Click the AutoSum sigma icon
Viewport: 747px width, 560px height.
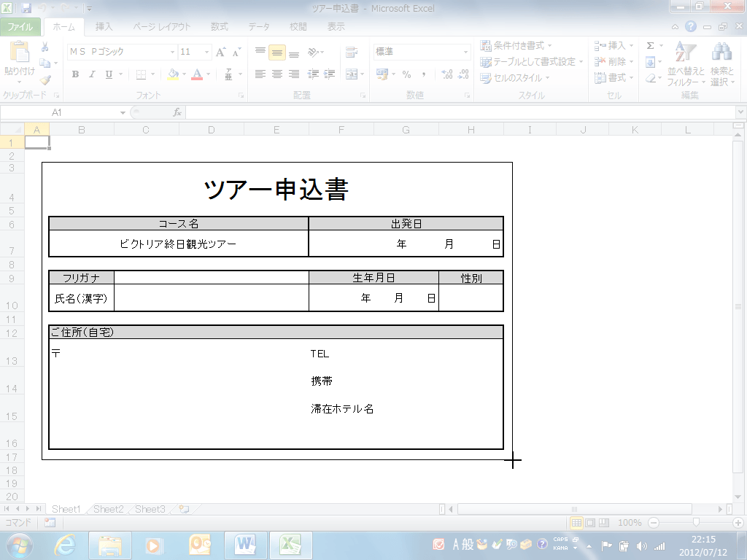[650, 46]
